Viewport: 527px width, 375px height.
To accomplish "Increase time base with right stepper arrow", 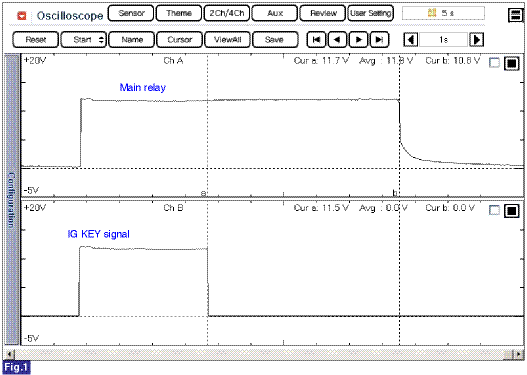I will pos(477,40).
